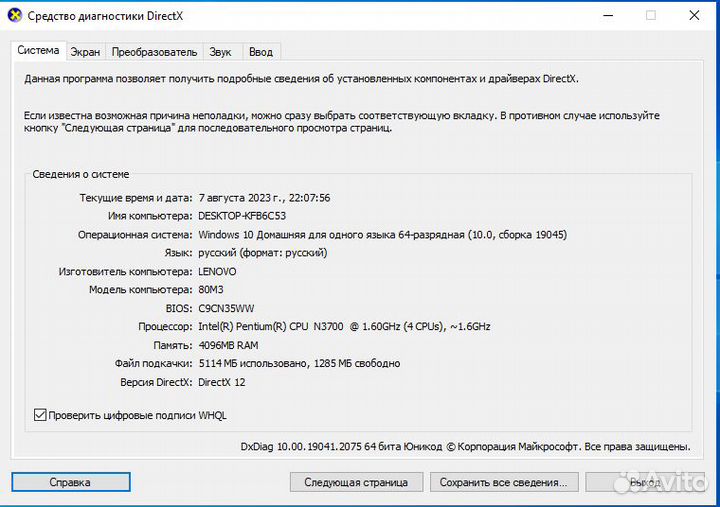
Task: Click the Сведения о системе group label
Action: point(81,175)
